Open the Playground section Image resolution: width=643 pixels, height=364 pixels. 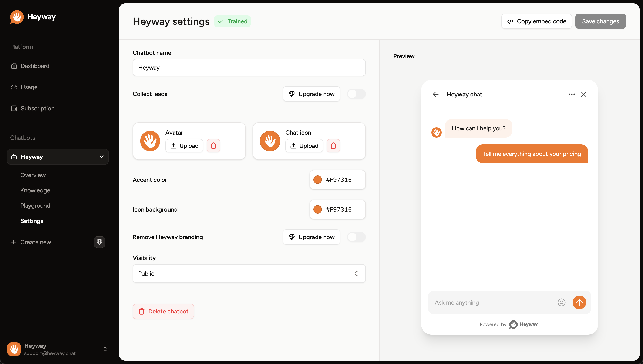tap(35, 206)
